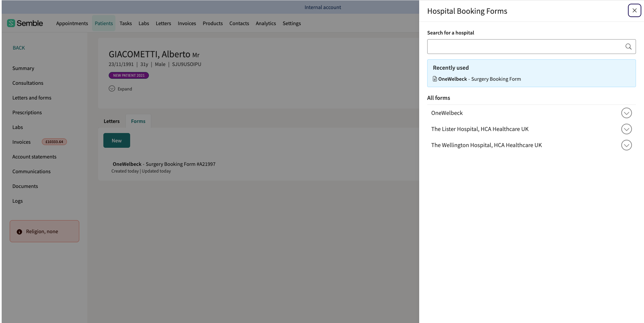The height and width of the screenshot is (323, 644).
Task: Go to Account statements
Action: pos(34,157)
